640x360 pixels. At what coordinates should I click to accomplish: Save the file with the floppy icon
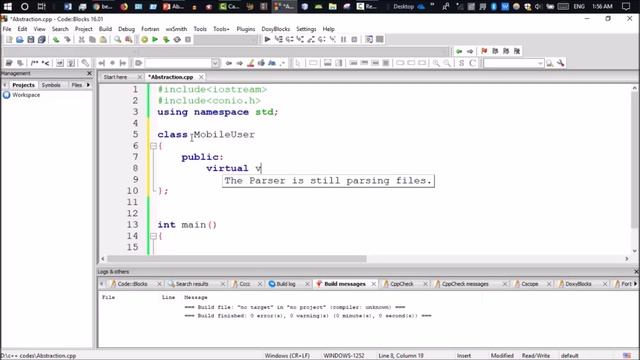click(x=31, y=40)
